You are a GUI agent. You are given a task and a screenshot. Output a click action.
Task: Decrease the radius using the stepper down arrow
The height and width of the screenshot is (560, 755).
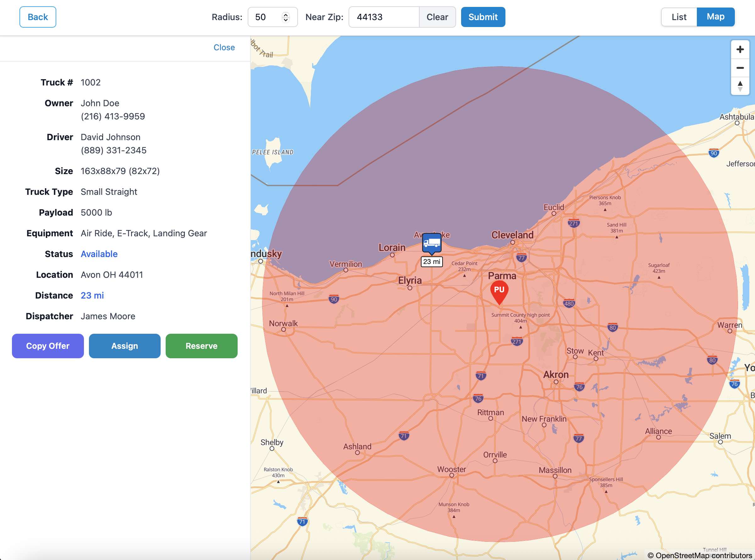point(286,20)
